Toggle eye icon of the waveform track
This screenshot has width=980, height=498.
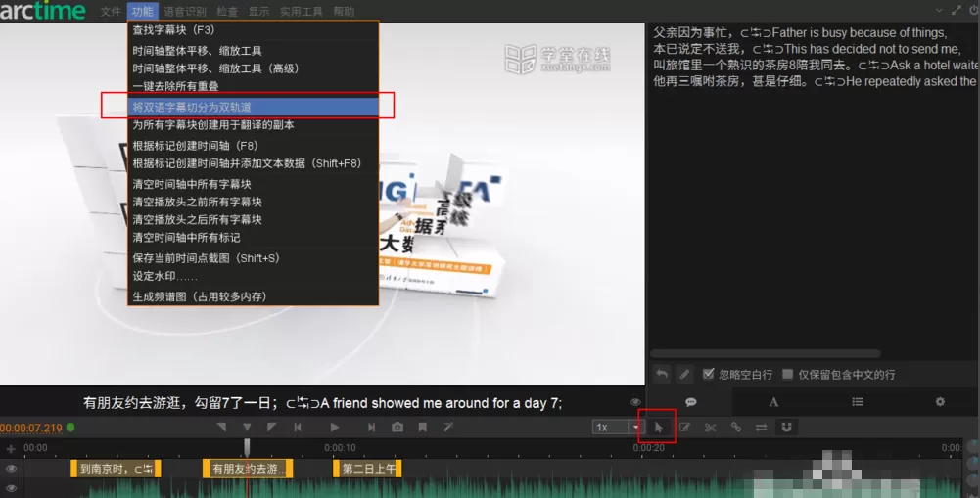[11, 488]
